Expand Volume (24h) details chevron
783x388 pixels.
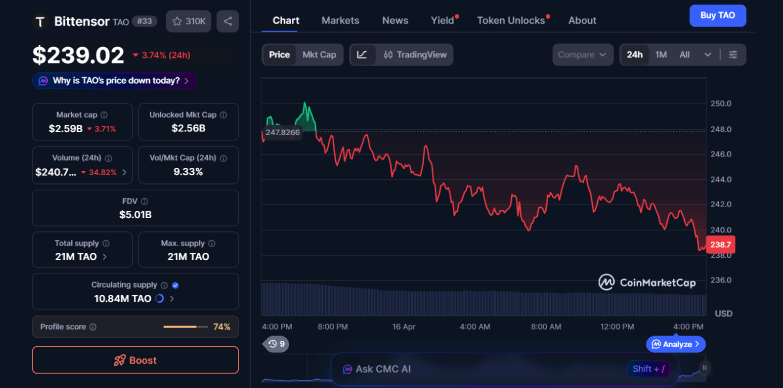124,172
